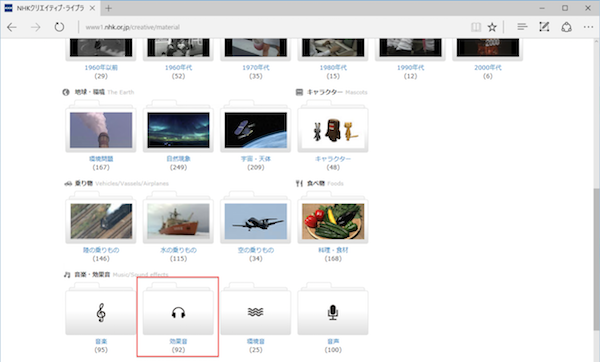Click the 1960年以前 film thumbnail
This screenshot has height=362, width=600.
tap(101, 47)
